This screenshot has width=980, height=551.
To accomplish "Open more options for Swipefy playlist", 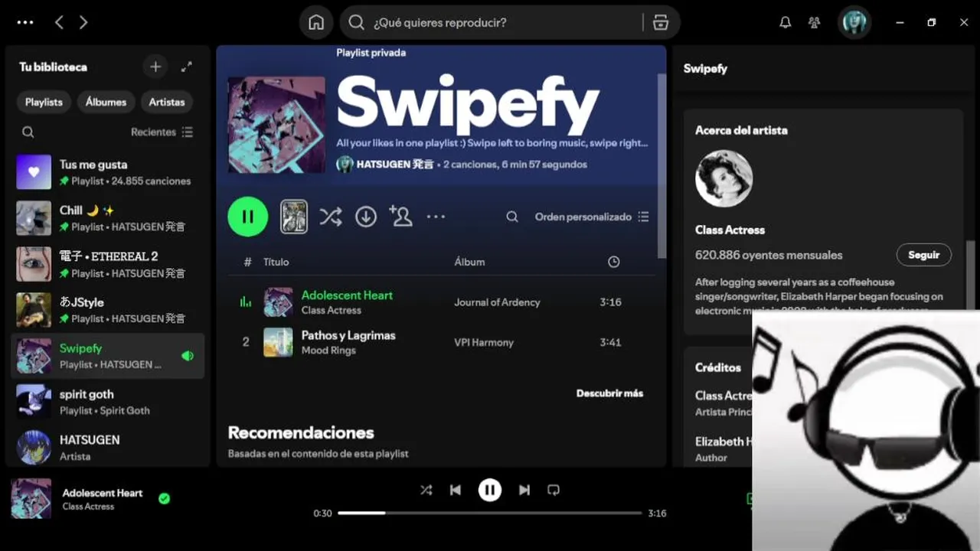I will (436, 217).
